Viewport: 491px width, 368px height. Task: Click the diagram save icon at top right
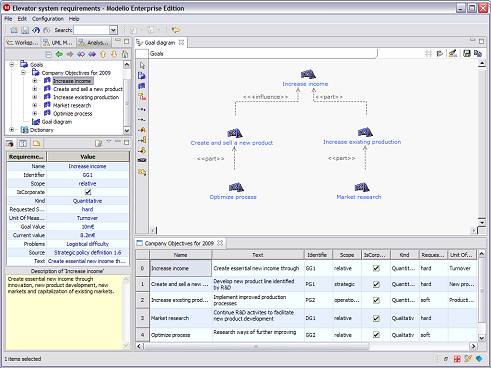tap(467, 53)
